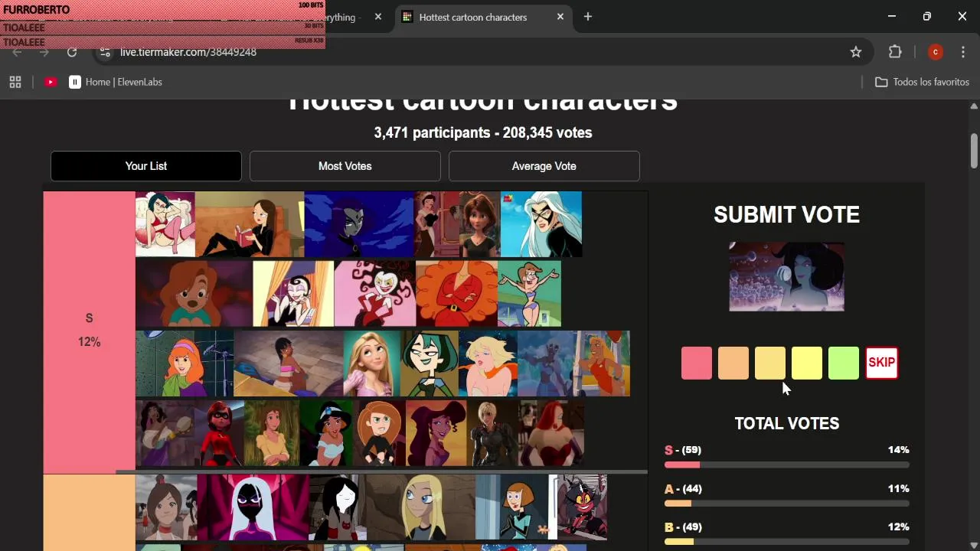Viewport: 980px width, 551px height.
Task: Click the page vertical scrollbar thumb
Action: (974, 151)
